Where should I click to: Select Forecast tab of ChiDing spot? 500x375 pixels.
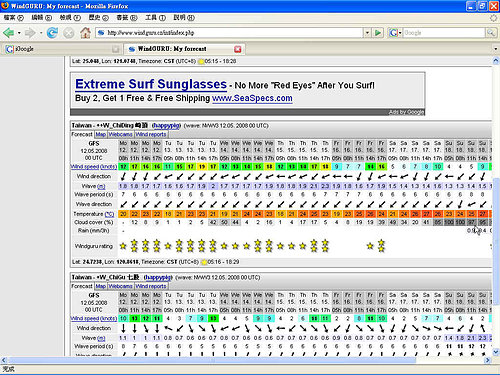click(82, 134)
